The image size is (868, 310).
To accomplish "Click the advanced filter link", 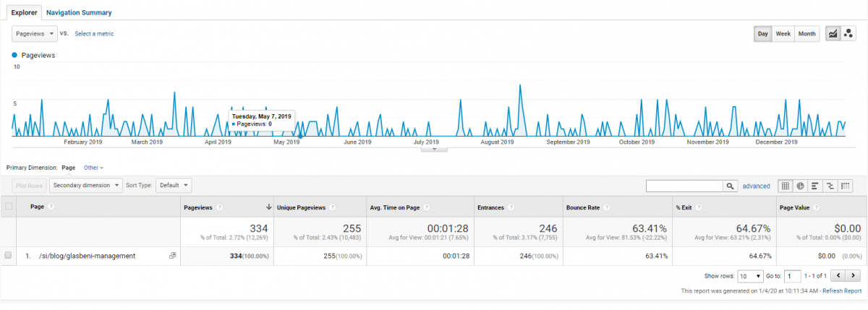I will click(756, 186).
